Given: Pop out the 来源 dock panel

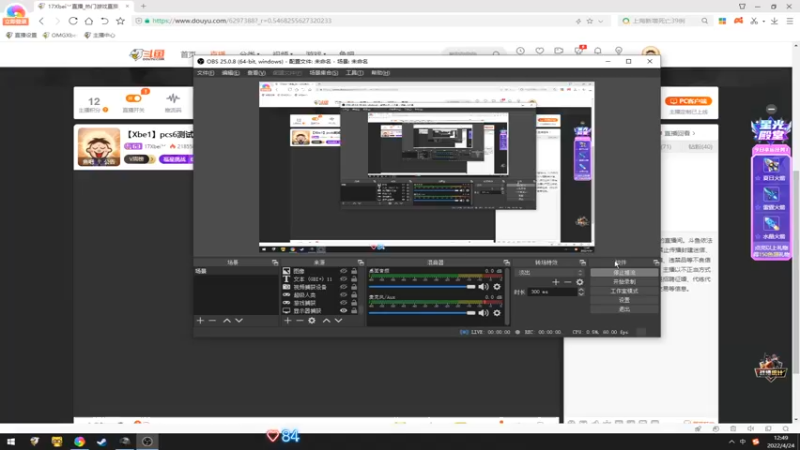Looking at the screenshot, I should coord(361,262).
